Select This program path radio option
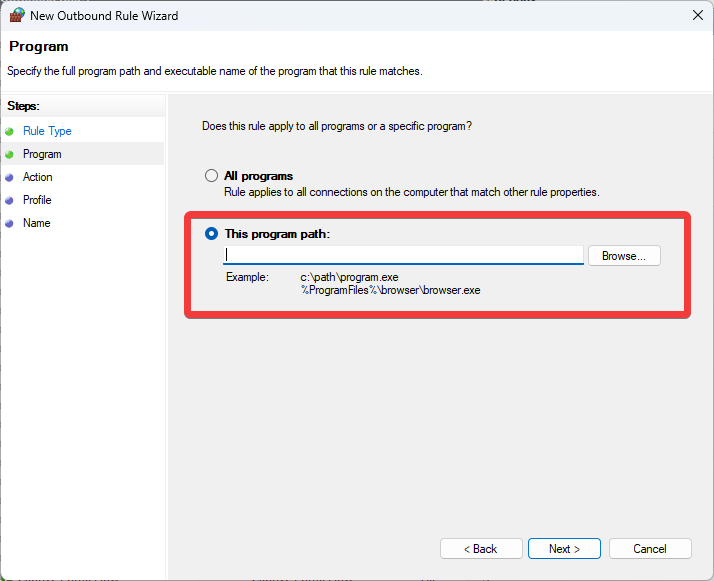Screen dimensions: 714x581 coord(211,233)
